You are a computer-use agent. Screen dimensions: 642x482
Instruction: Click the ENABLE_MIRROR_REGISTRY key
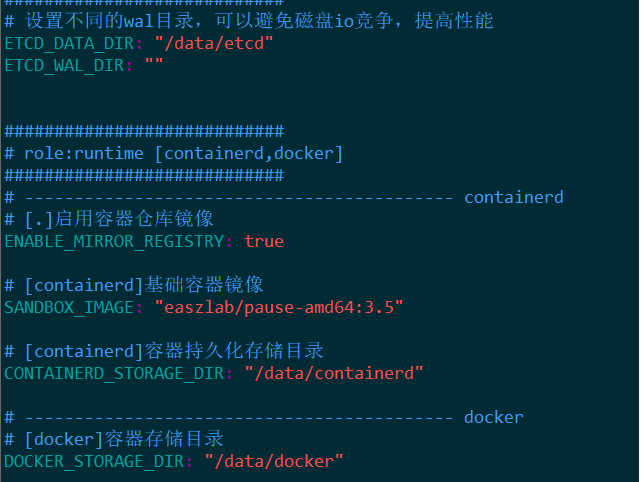(x=118, y=241)
